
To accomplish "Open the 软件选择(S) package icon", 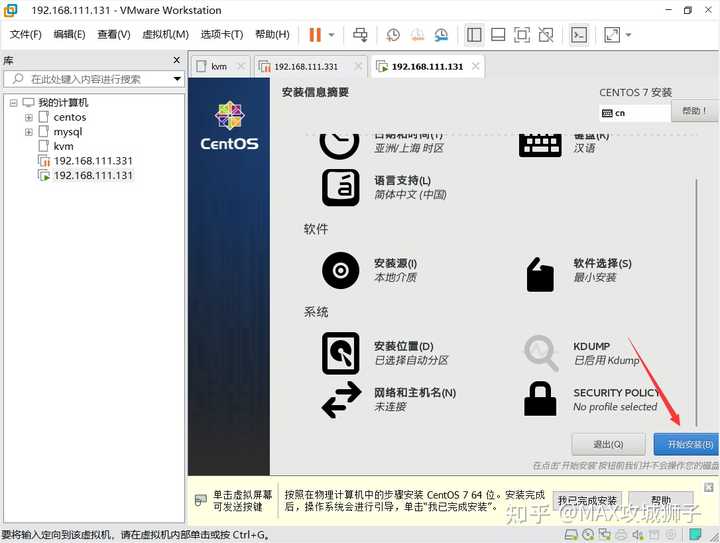I will tap(540, 274).
